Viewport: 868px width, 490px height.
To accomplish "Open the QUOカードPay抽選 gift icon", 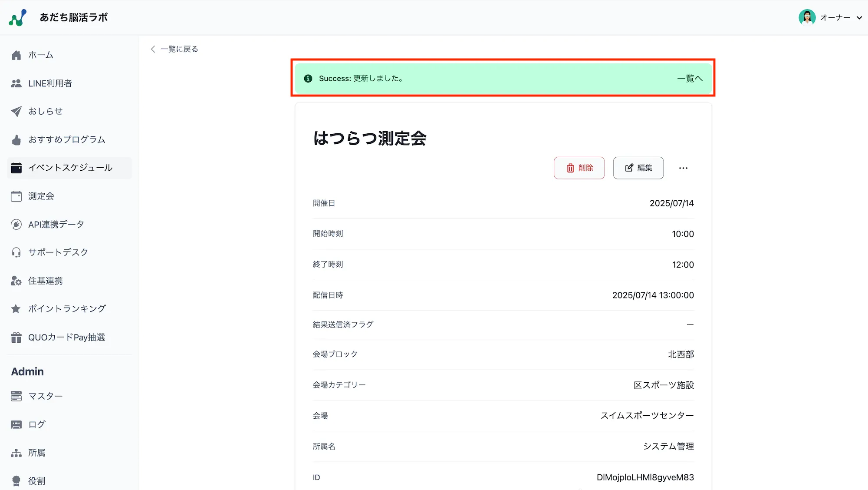I will 16,337.
